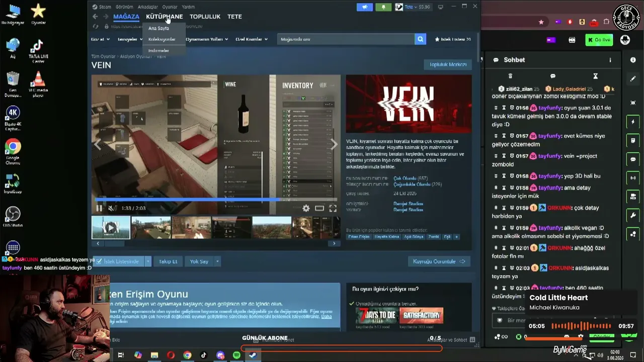The width and height of the screenshot is (644, 362).
Task: Add a tag with the plus button
Action: click(x=456, y=237)
